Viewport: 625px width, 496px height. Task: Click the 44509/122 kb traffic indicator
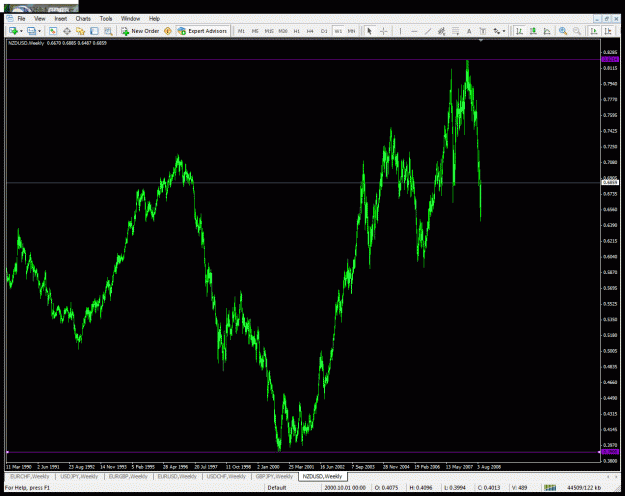pyautogui.click(x=584, y=487)
